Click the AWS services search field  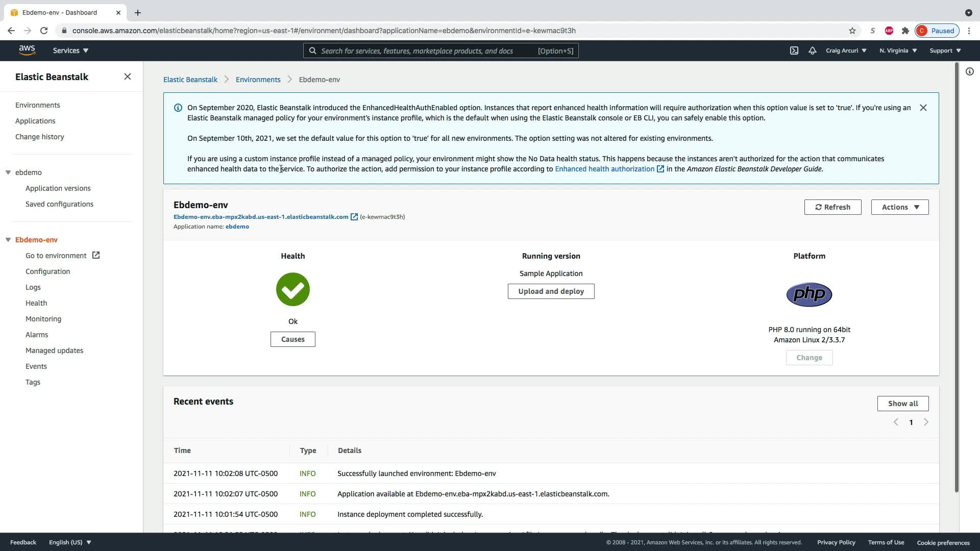pyautogui.click(x=424, y=51)
